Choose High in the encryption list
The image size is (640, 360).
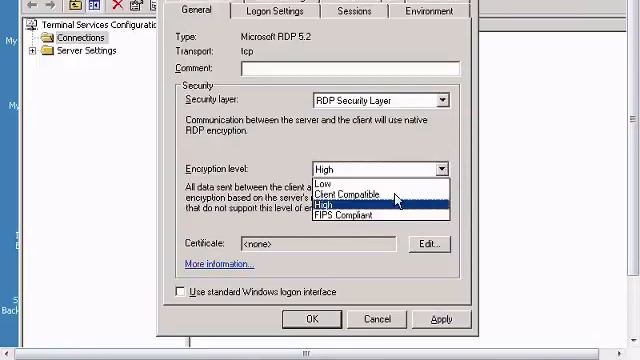point(381,205)
